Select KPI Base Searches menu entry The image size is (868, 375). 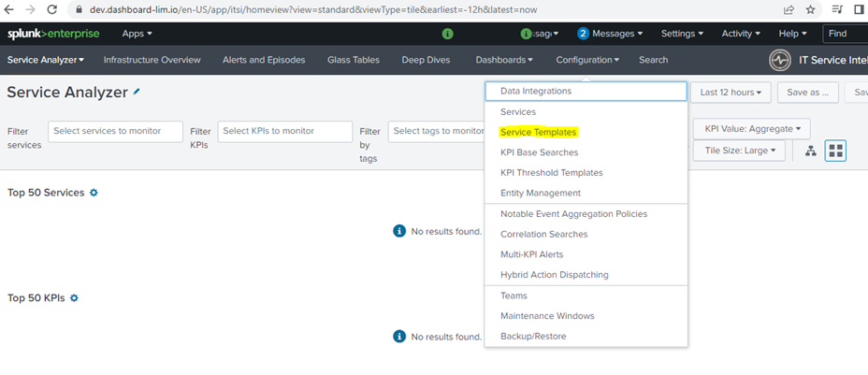539,152
